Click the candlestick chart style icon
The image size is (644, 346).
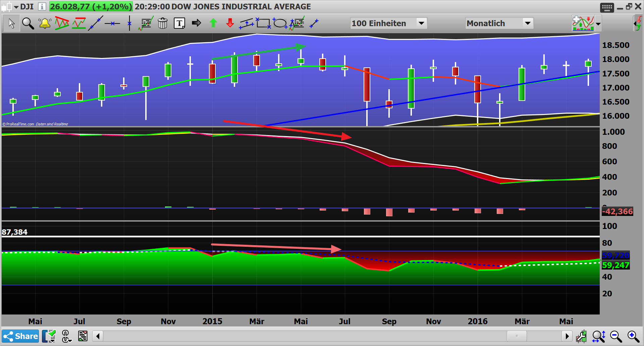tap(6, 7)
